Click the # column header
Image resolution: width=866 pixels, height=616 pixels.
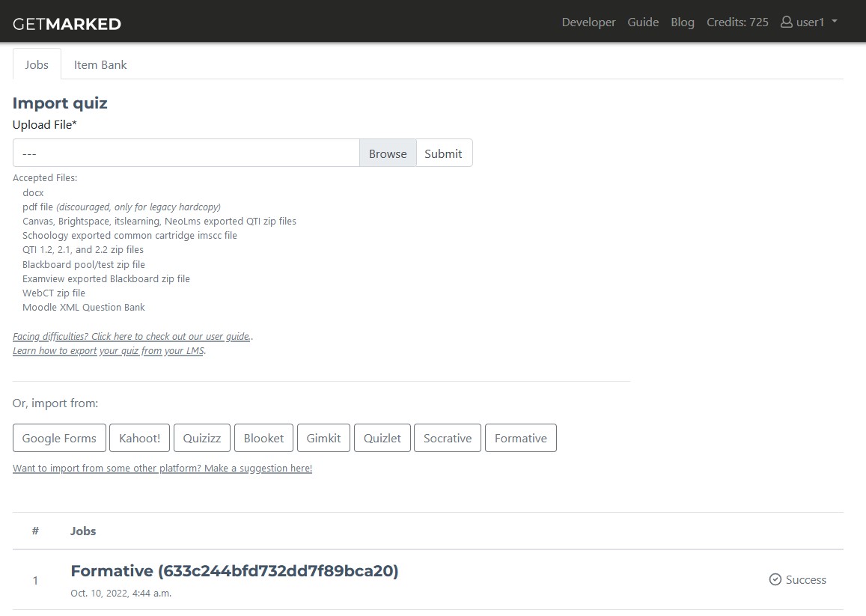coord(35,531)
